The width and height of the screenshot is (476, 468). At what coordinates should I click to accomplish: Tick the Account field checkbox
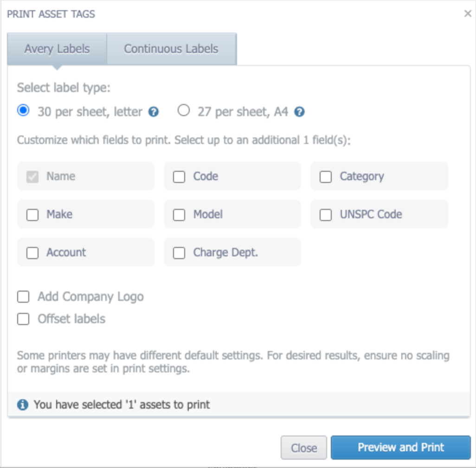pyautogui.click(x=32, y=253)
